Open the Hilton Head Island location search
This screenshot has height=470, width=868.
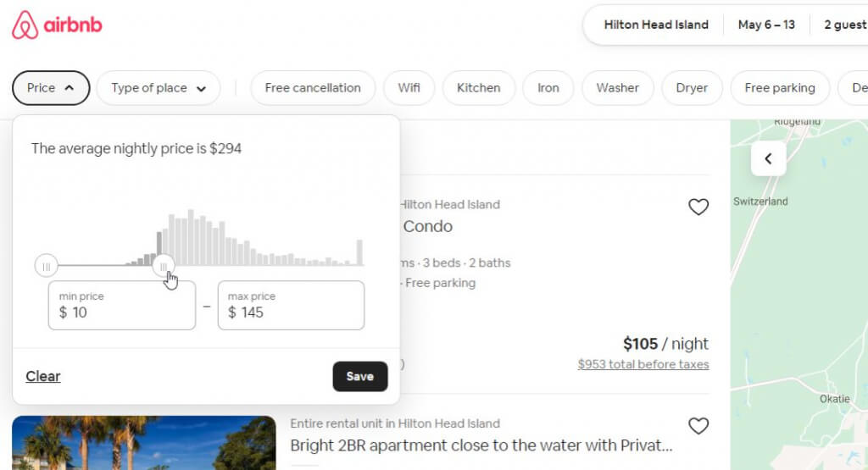tap(656, 25)
